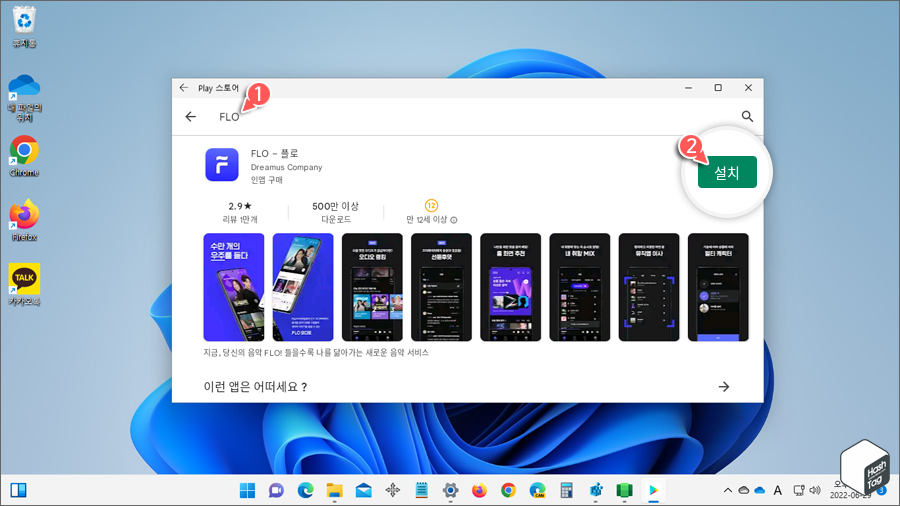The width and height of the screenshot is (900, 506).
Task: Show hidden system tray icons chevron
Action: (x=728, y=491)
